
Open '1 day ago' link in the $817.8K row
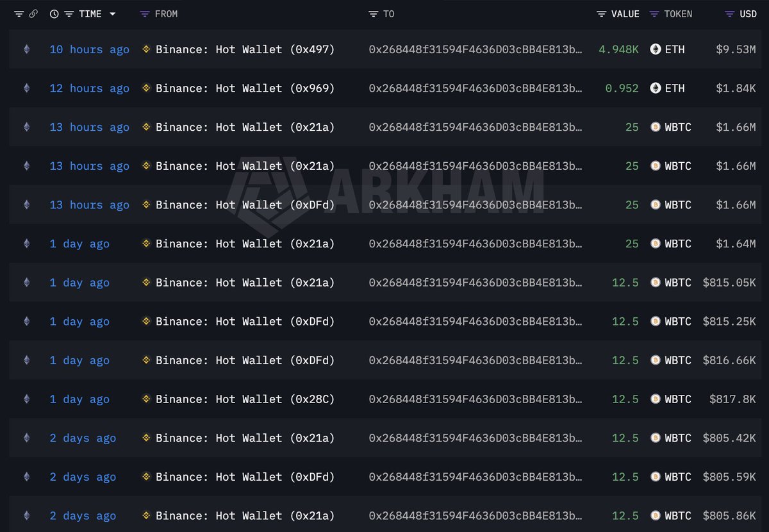[79, 399]
